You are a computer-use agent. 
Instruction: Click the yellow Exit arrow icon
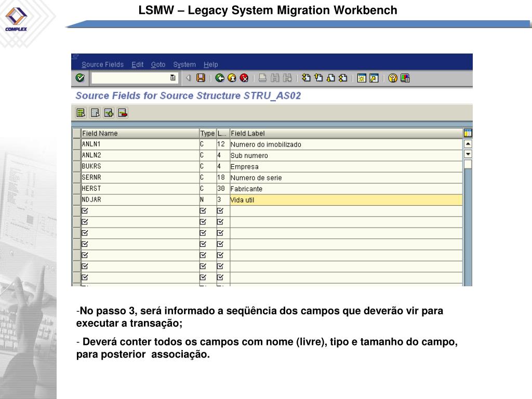coord(232,78)
